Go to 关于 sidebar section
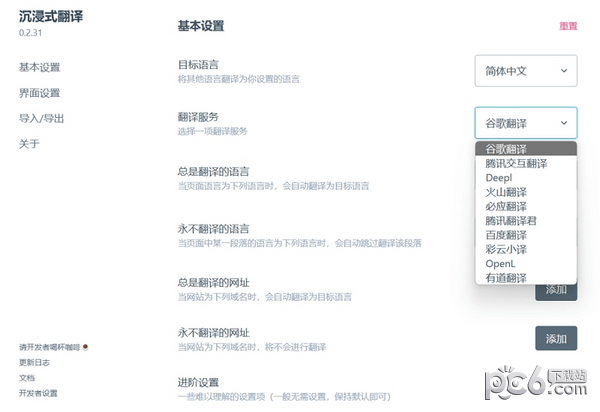Screen dimensions: 600x412 pos(29,144)
